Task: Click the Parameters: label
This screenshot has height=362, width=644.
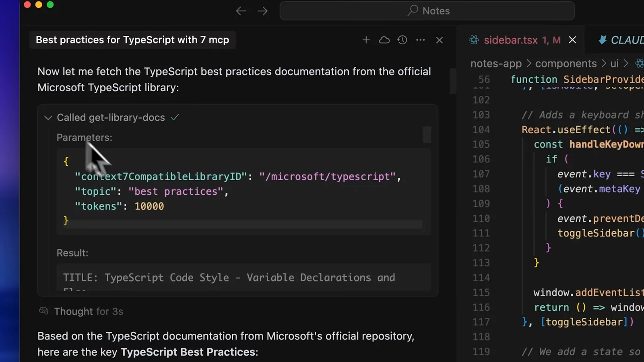Action: pyautogui.click(x=85, y=138)
